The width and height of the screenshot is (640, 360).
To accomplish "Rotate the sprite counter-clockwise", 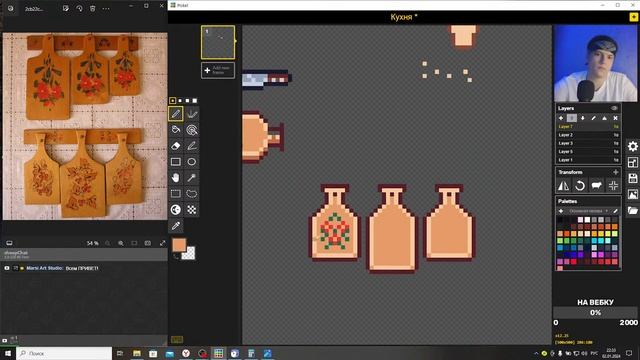I will point(580,186).
